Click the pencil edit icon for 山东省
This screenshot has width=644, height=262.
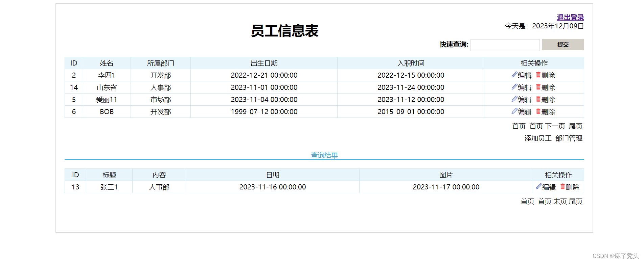point(514,87)
